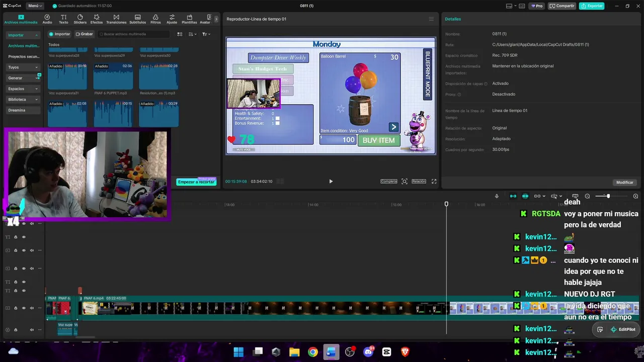
Task: Open the player panel hamburger menu
Action: pos(431,19)
